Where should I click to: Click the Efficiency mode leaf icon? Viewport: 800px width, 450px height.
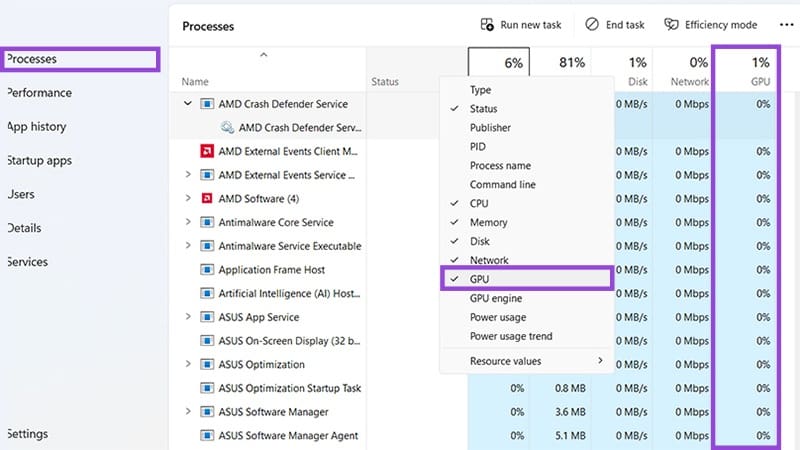pyautogui.click(x=671, y=24)
